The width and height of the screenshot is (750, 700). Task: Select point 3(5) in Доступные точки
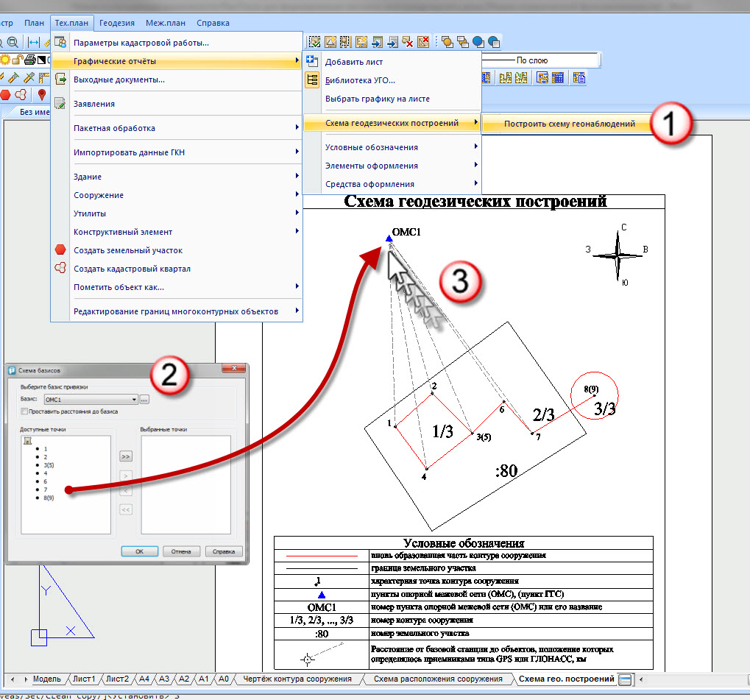coord(49,465)
